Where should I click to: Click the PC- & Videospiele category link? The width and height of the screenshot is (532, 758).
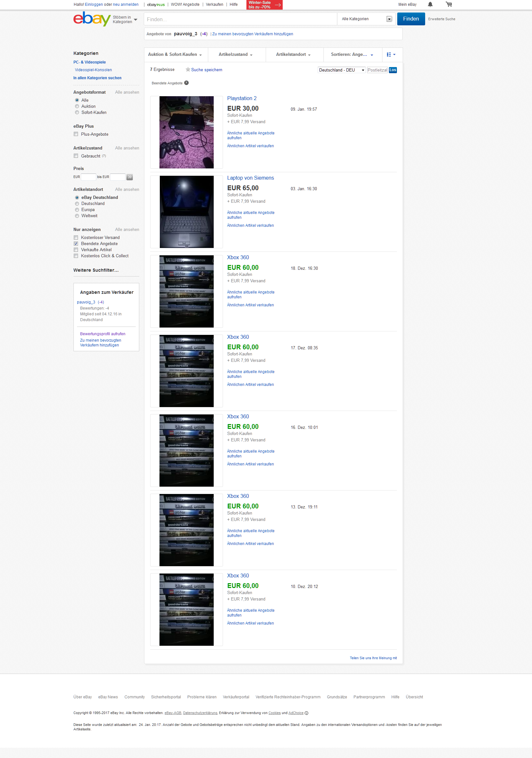(x=90, y=62)
